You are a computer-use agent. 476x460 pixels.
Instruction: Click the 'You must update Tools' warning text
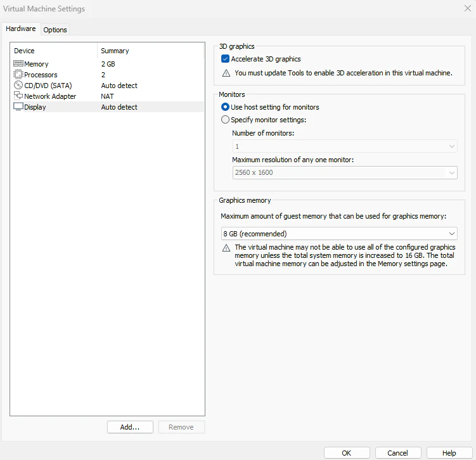344,73
